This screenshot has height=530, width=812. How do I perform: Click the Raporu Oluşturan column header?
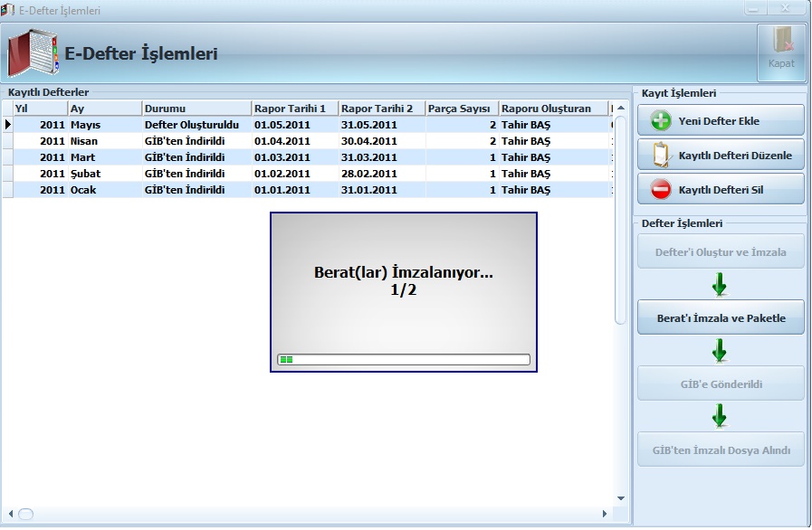point(554,109)
